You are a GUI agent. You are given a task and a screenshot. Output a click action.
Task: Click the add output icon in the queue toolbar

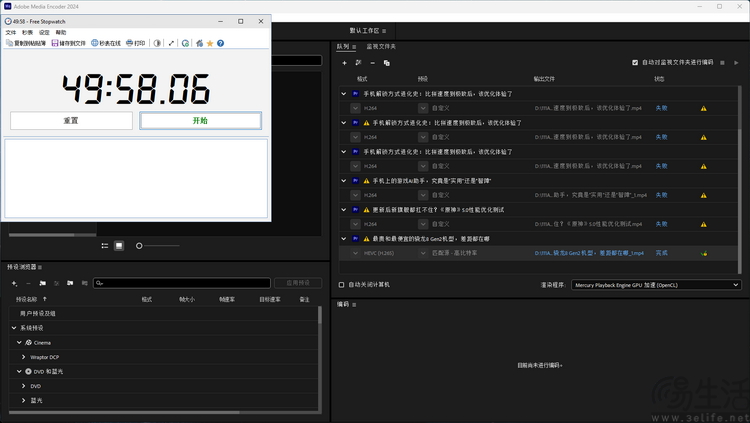click(x=358, y=63)
